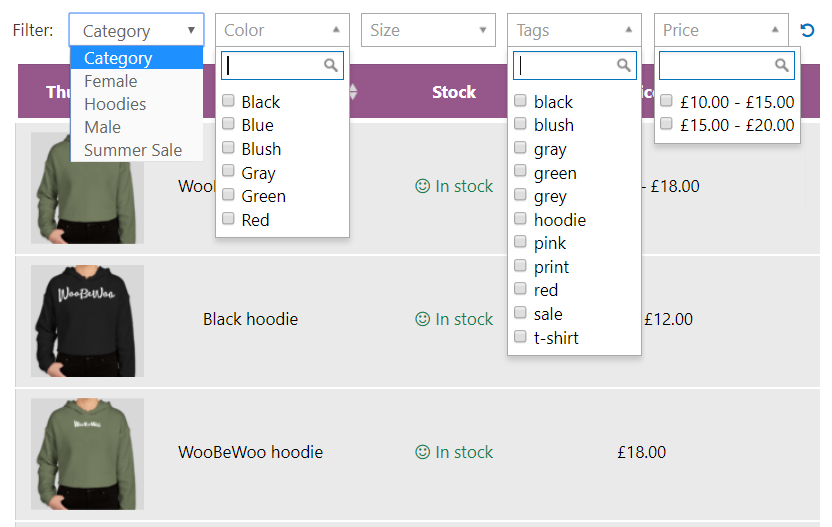Select the 't-shirt' tag checkbox
Image resolution: width=832 pixels, height=527 pixels.
521,336
